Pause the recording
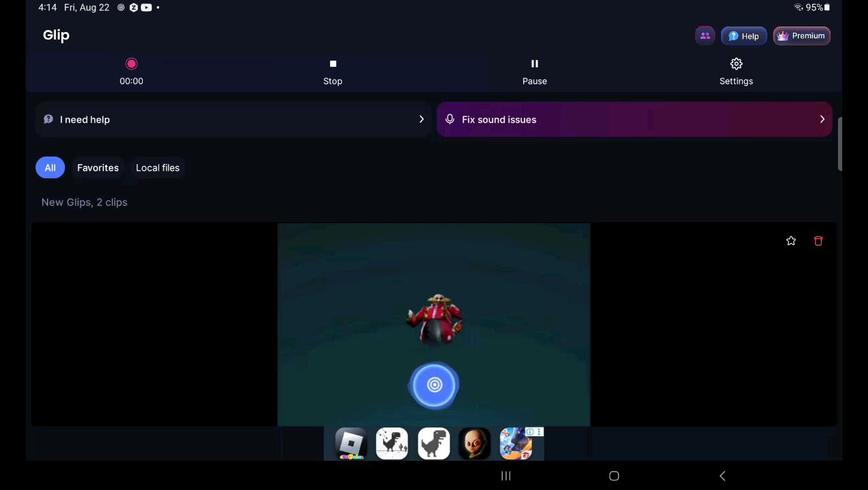Screen dimensions: 868x490 point(535,71)
